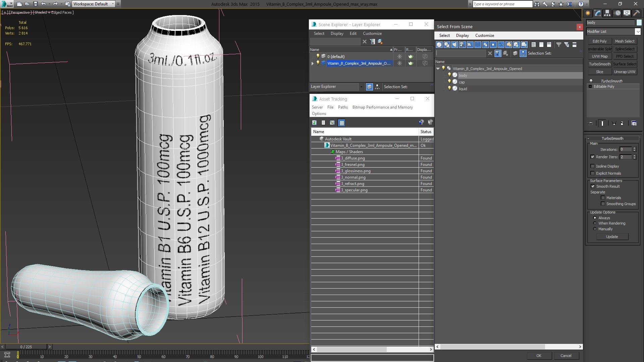
Task: Click Display Bones filter in Select From Scene
Action: (x=501, y=45)
